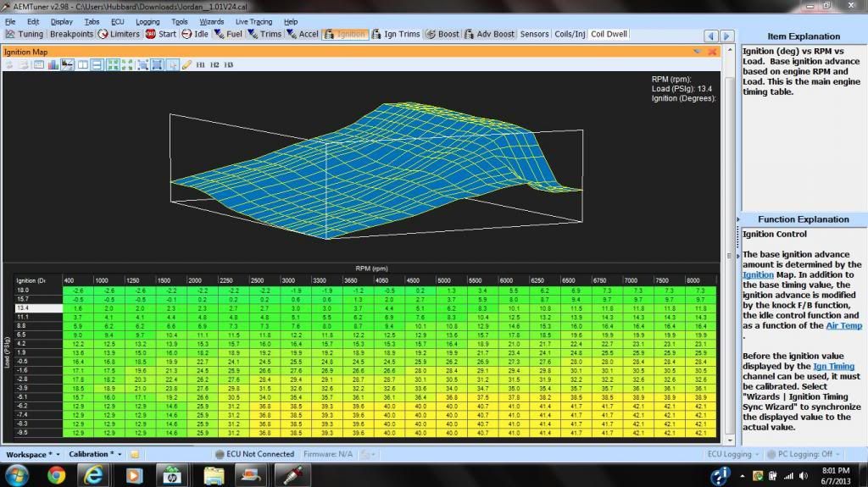Open the ECU menu
The image size is (868, 487).
pos(117,21)
